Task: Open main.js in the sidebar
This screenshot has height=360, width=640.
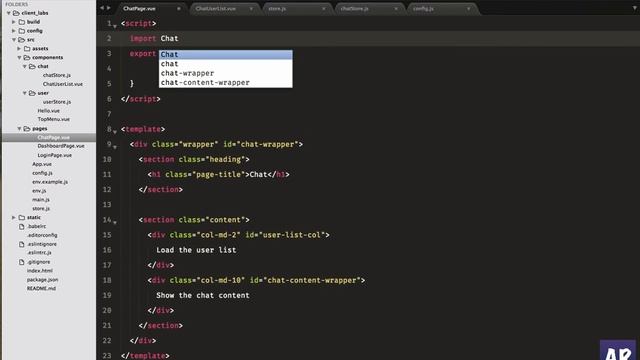Action: 41,200
